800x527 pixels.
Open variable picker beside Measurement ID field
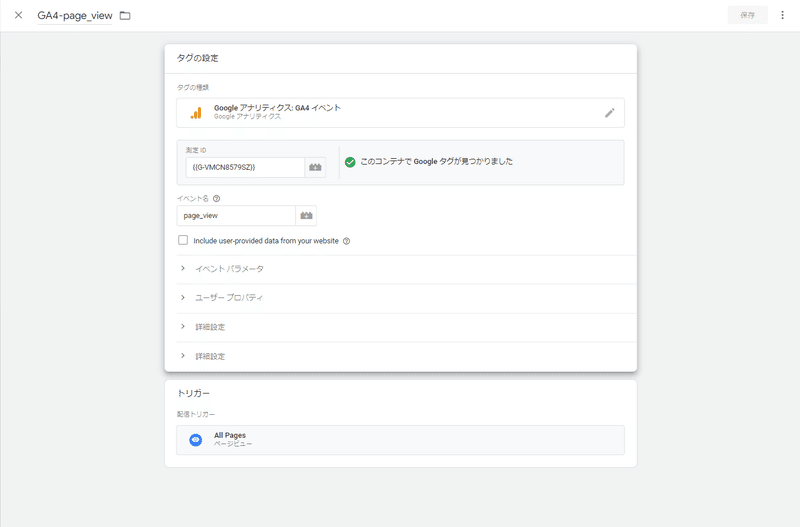point(316,167)
